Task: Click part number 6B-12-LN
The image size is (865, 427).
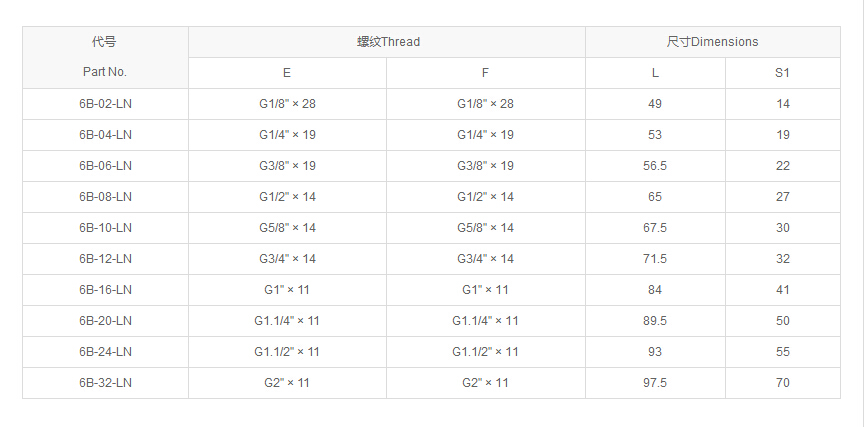Action: pyautogui.click(x=105, y=259)
